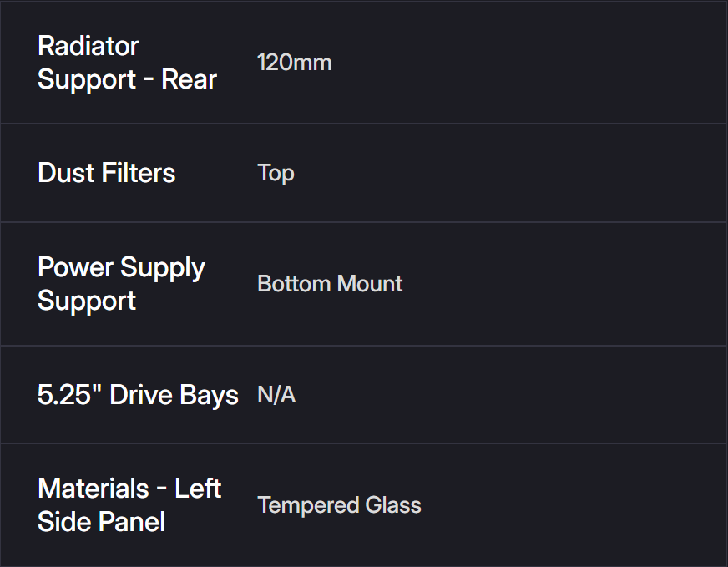Screen dimensions: 728x567
Task: Click the Power Supply Support label
Action: point(121,284)
